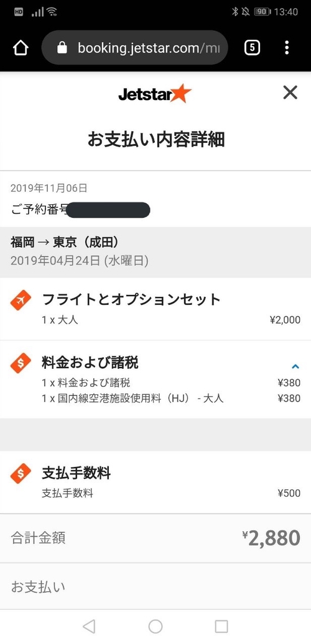Tap the Android back navigation button
The width and height of the screenshot is (311, 644).
click(x=89, y=627)
